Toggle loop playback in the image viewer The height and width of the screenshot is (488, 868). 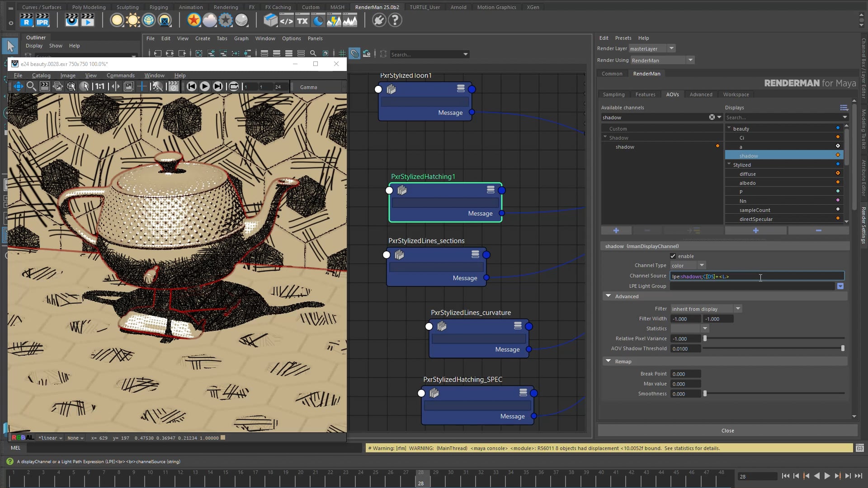(234, 86)
